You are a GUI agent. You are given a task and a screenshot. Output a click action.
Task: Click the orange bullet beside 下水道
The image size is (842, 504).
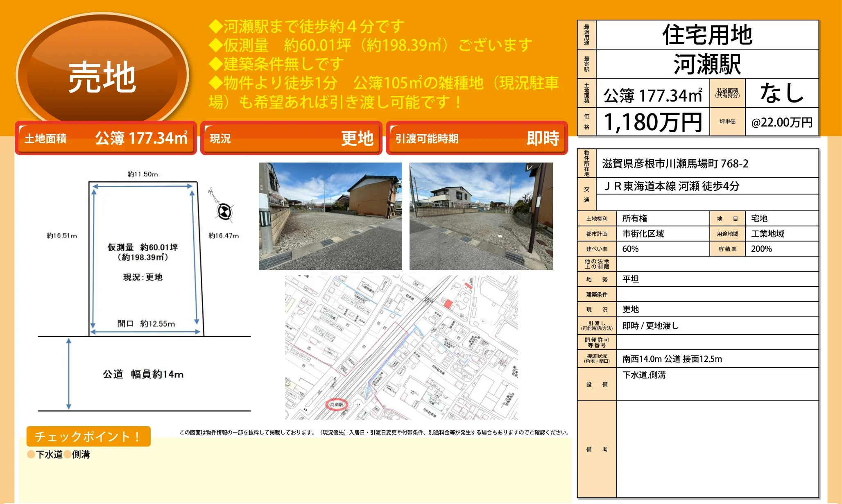[x=31, y=454]
